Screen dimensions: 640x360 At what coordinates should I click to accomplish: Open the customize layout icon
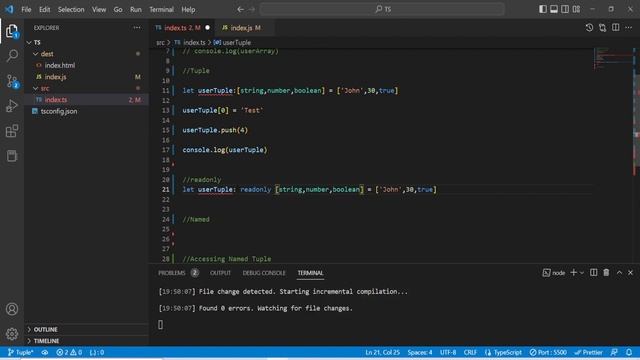pos(576,9)
